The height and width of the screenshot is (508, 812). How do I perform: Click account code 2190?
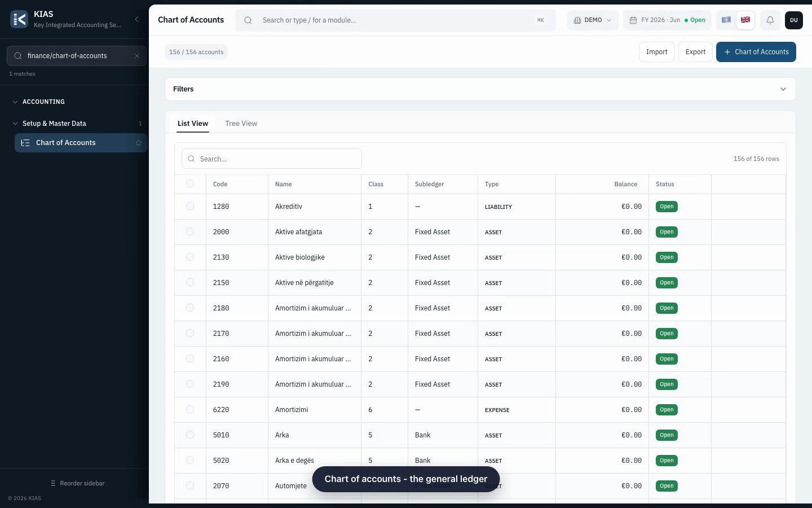(221, 384)
